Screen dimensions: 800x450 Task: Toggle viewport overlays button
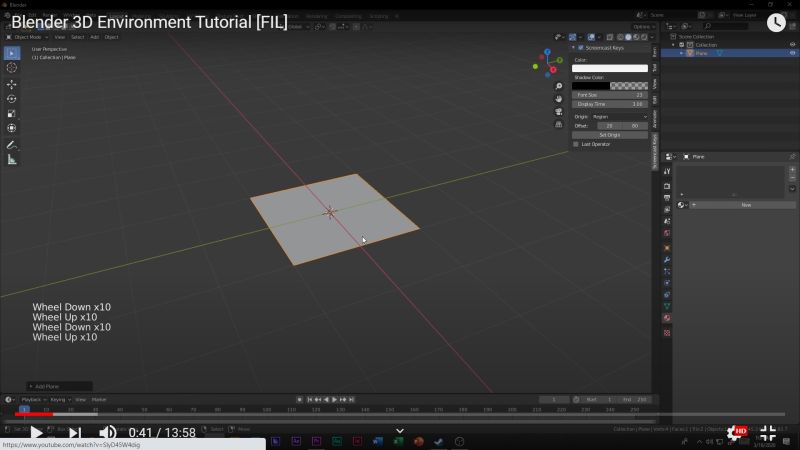(591, 37)
